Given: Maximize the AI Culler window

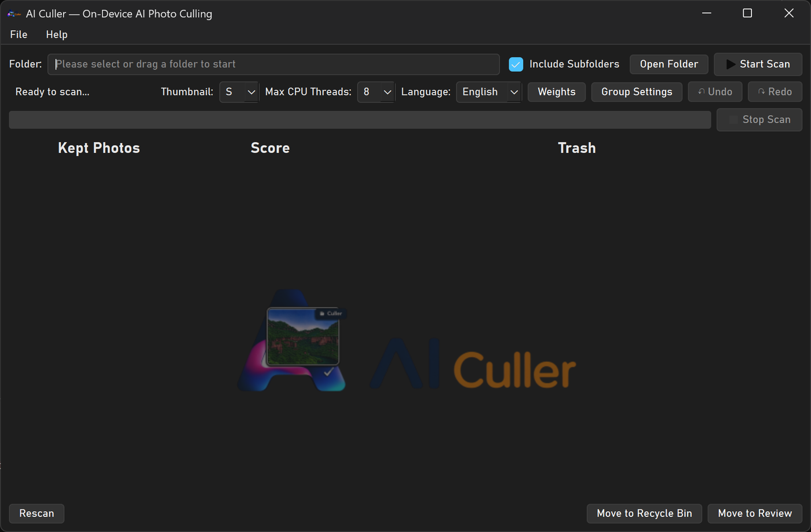Looking at the screenshot, I should click(747, 13).
